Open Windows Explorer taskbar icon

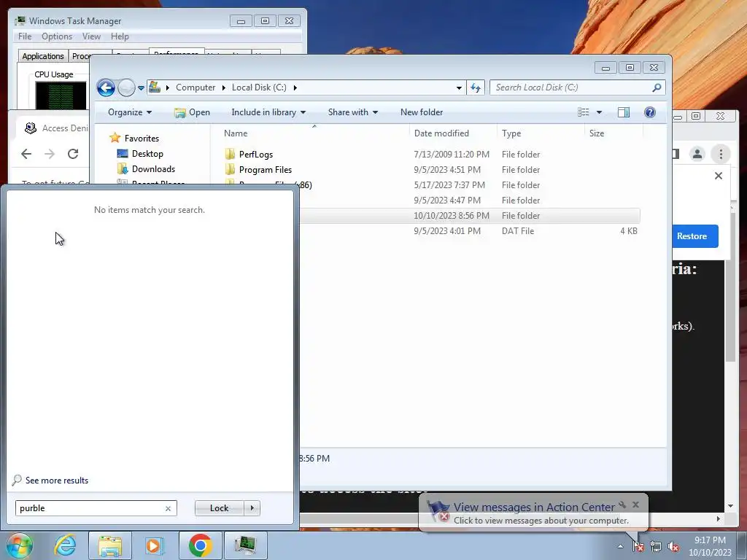[110, 545]
